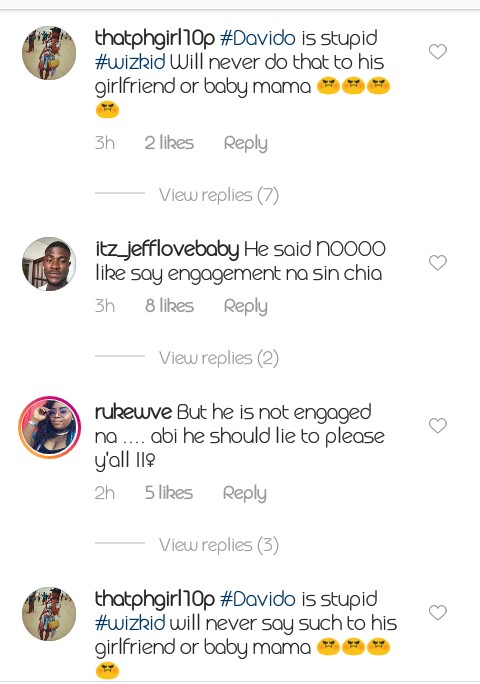
Task: View the 8 likes on itz_jefflovebaby's comment
Action: pos(169,306)
